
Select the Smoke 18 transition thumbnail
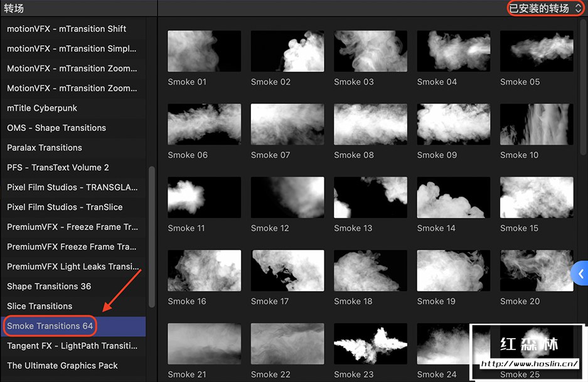click(x=370, y=270)
